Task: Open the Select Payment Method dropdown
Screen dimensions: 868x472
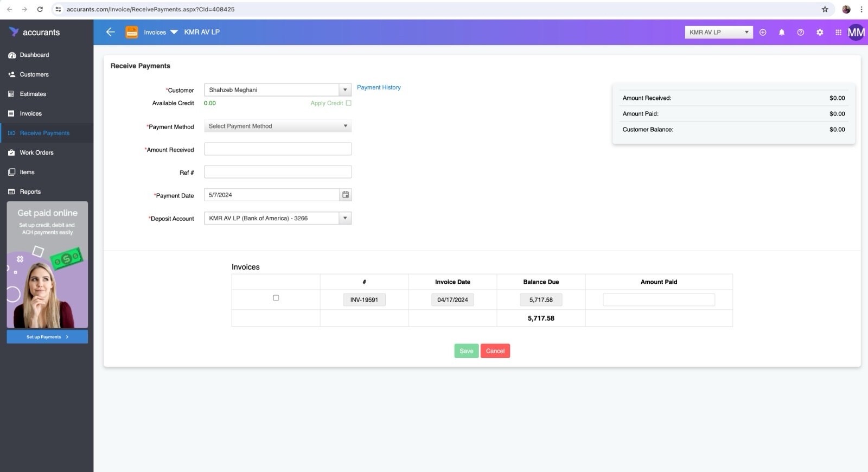Action: 278,126
